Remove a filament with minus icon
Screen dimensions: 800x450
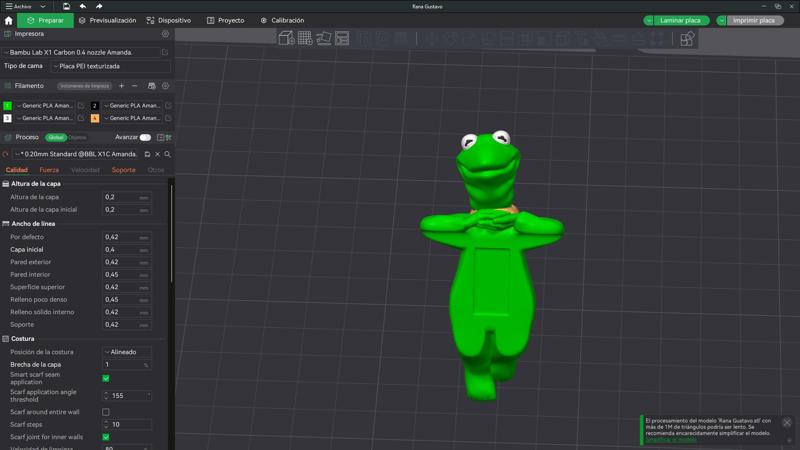point(135,86)
